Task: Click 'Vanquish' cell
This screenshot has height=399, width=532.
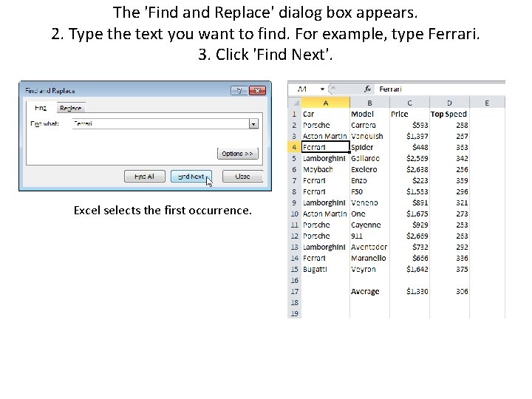Action: pos(370,136)
